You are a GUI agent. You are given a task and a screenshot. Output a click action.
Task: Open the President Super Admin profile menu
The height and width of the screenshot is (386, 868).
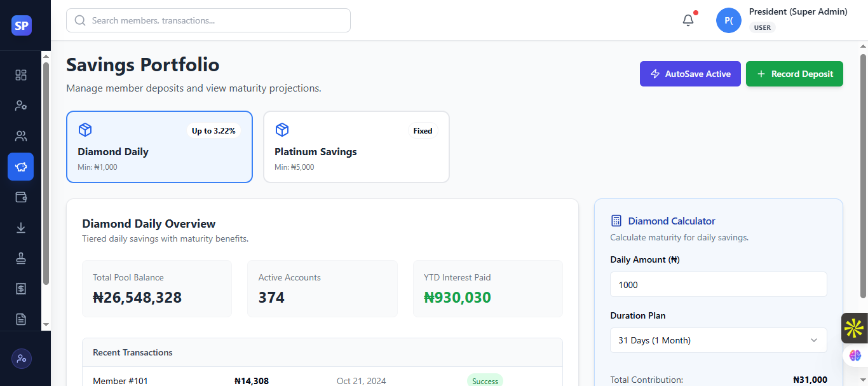pyautogui.click(x=782, y=20)
